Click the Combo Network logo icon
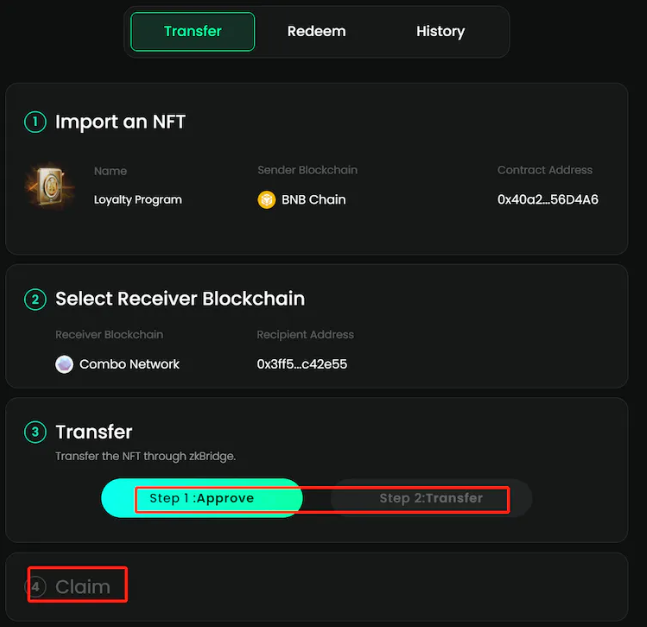 click(64, 364)
